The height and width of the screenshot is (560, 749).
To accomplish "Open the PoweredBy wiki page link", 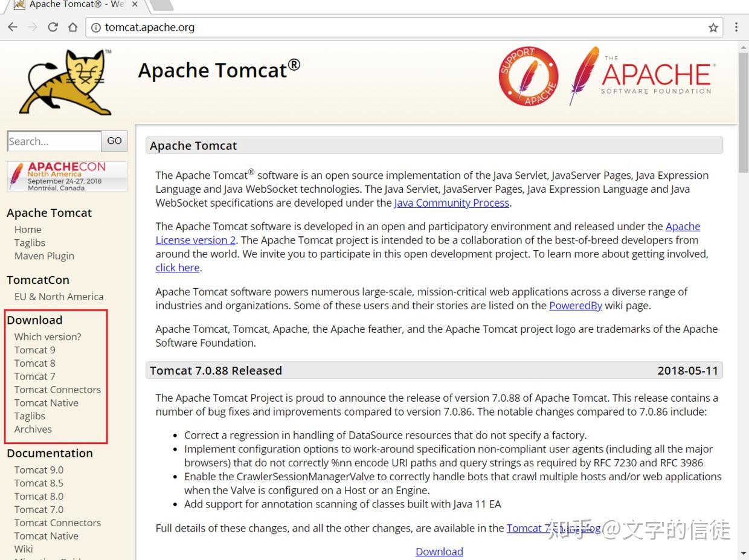I will click(575, 305).
